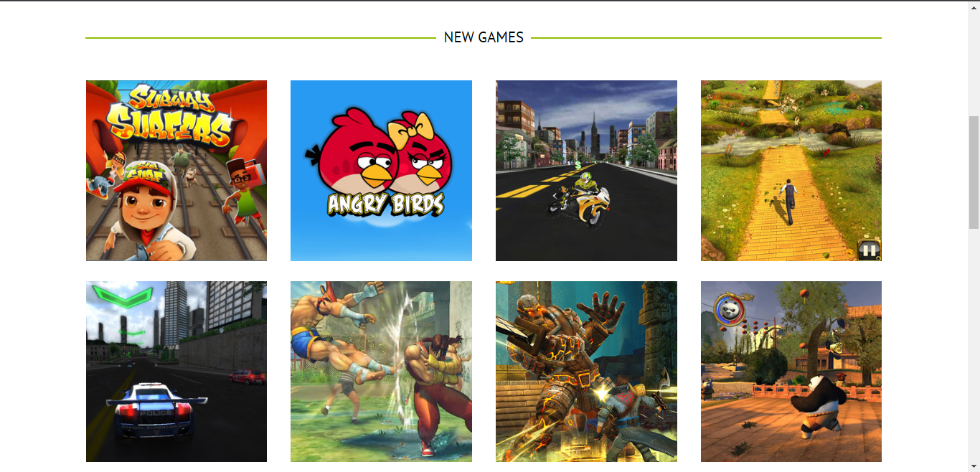
Task: Click the red car beside the police car
Action: click(247, 377)
